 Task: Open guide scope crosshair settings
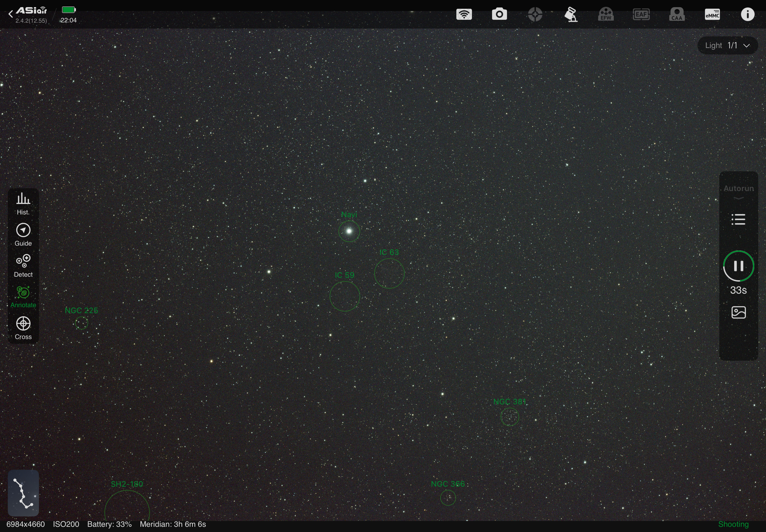535,14
